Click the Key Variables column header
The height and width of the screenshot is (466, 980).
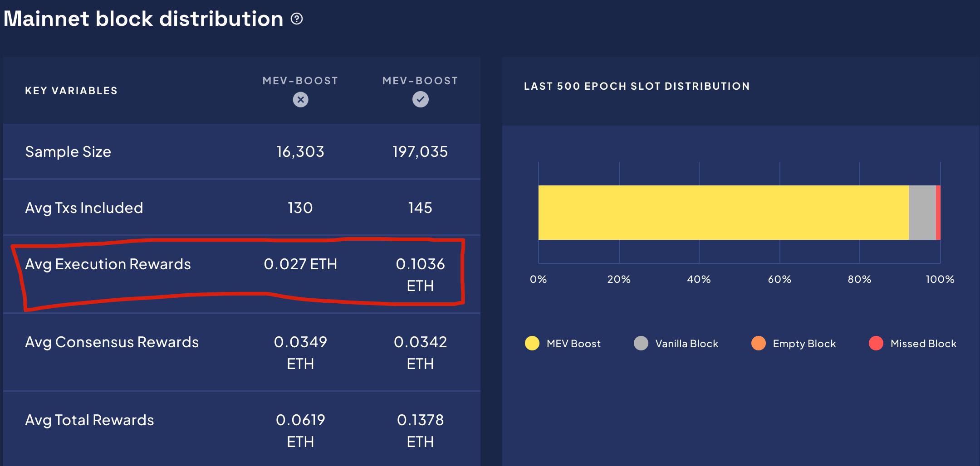point(71,91)
